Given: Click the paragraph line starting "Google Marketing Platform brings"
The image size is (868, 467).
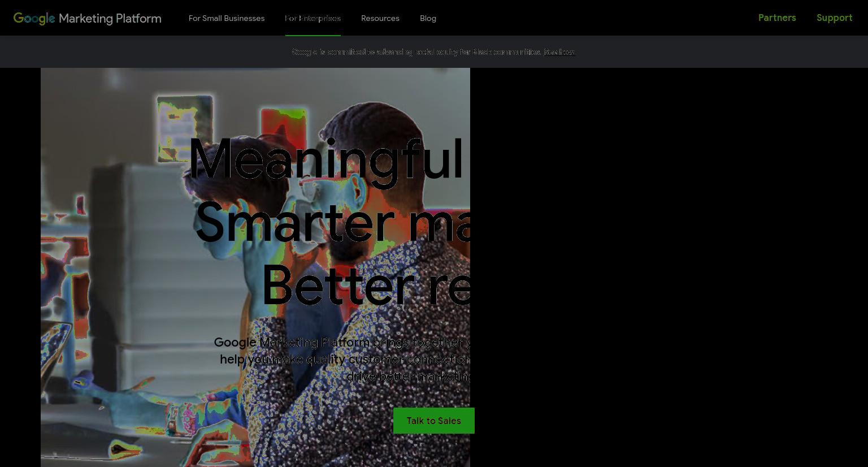Looking at the screenshot, I should (x=342, y=342).
